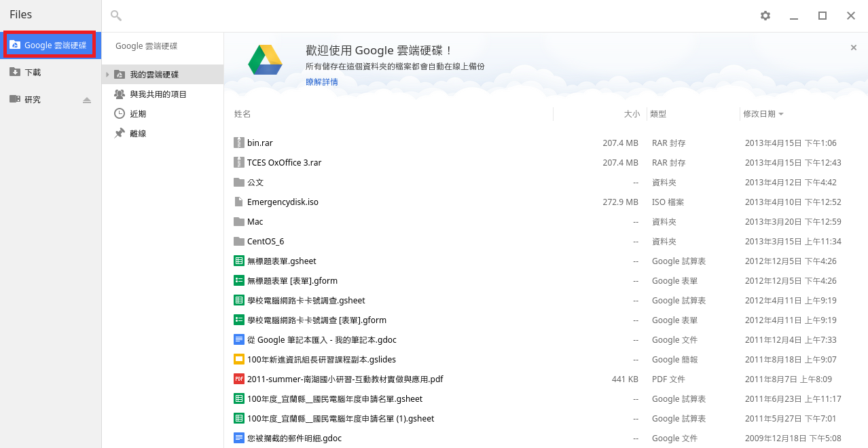Viewport: 868px width, 448px height.
Task: Click the 無標題表單.gsheet spreadsheet icon
Action: pos(238,261)
